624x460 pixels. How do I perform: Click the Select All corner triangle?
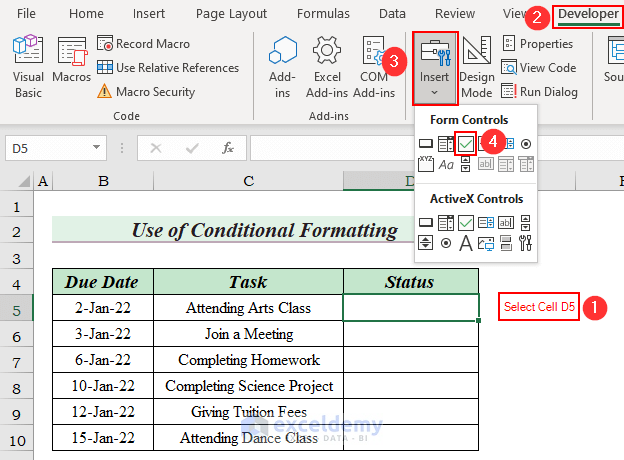[24, 181]
